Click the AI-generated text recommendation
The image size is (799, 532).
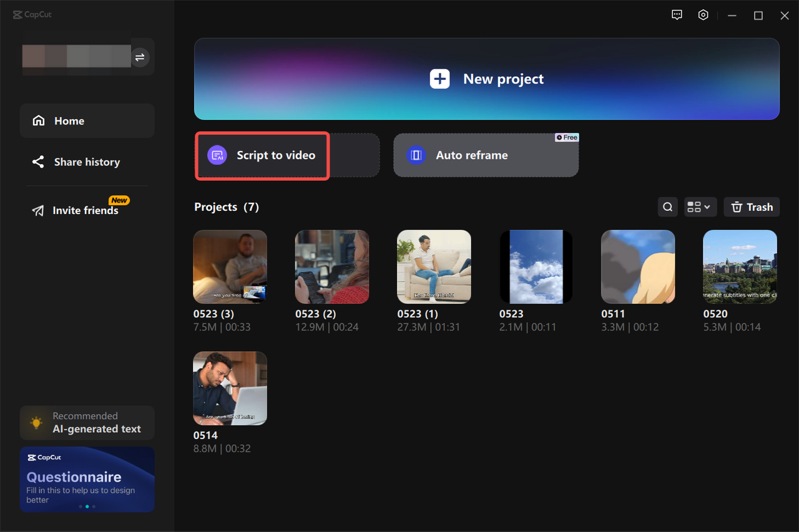point(87,422)
